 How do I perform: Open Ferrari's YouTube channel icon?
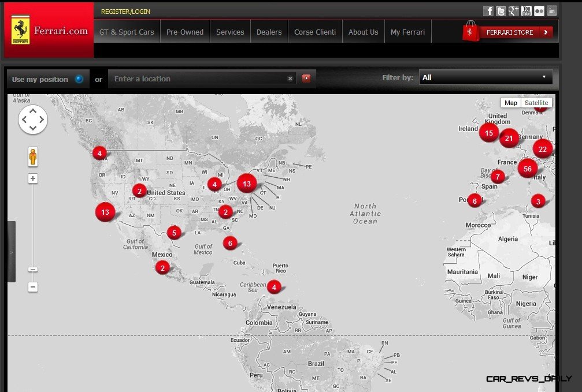tap(527, 11)
